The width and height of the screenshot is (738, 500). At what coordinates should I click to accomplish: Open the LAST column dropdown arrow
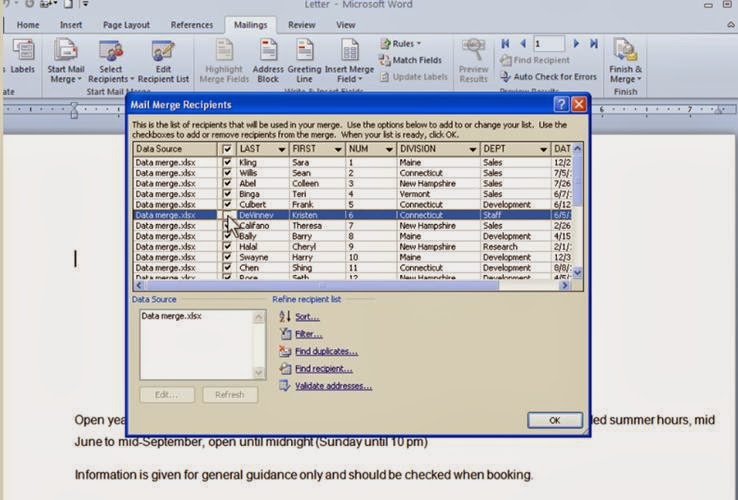click(281, 149)
